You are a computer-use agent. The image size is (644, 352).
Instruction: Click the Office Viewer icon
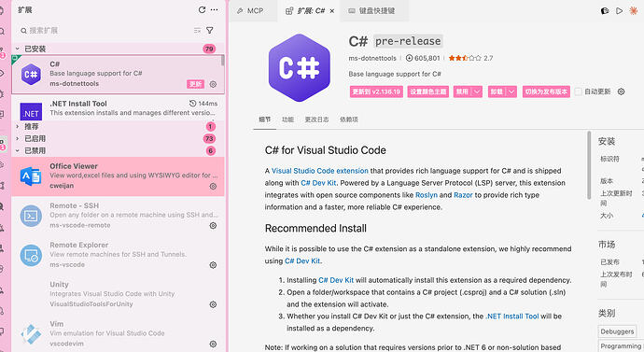click(x=31, y=176)
